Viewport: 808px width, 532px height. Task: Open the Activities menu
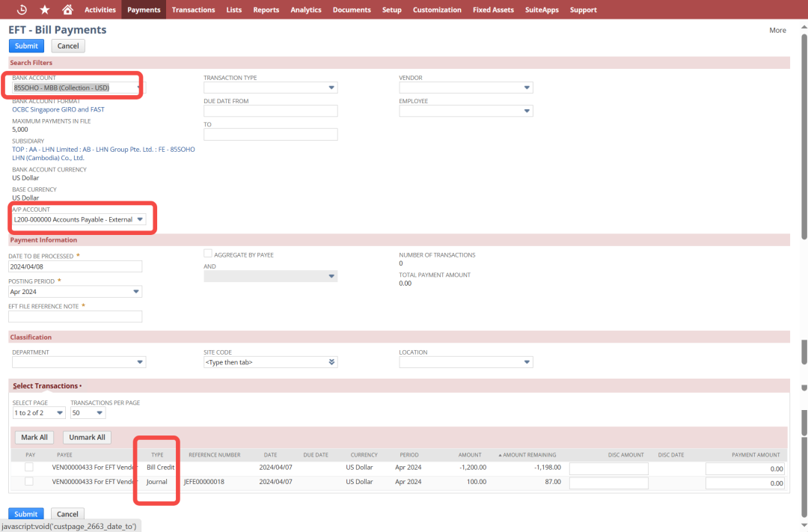(100, 10)
